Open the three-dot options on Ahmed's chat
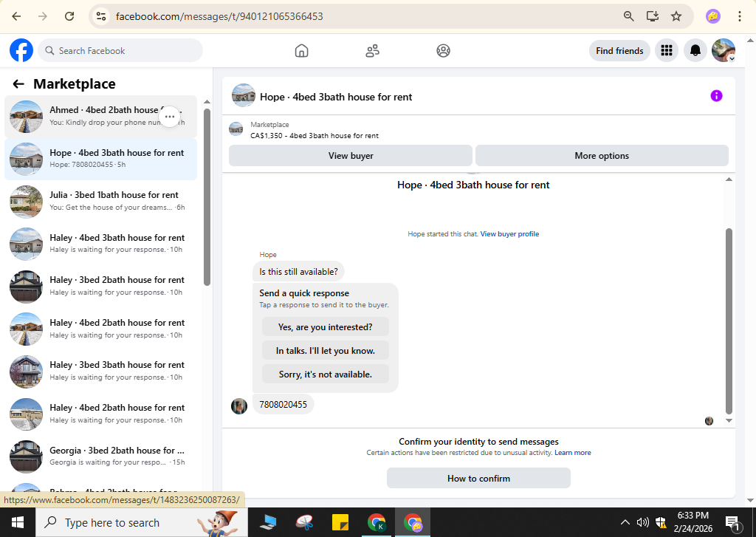 click(170, 116)
